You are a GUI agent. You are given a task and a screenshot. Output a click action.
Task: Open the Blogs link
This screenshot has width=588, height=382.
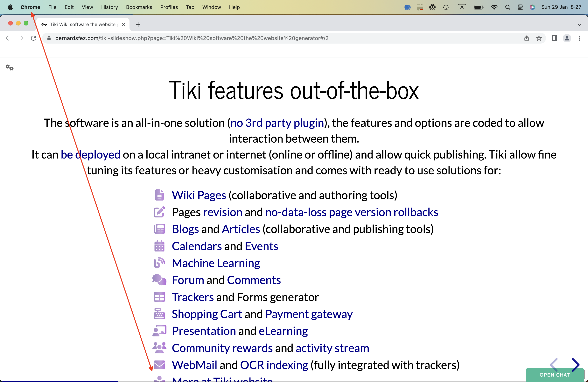(185, 229)
